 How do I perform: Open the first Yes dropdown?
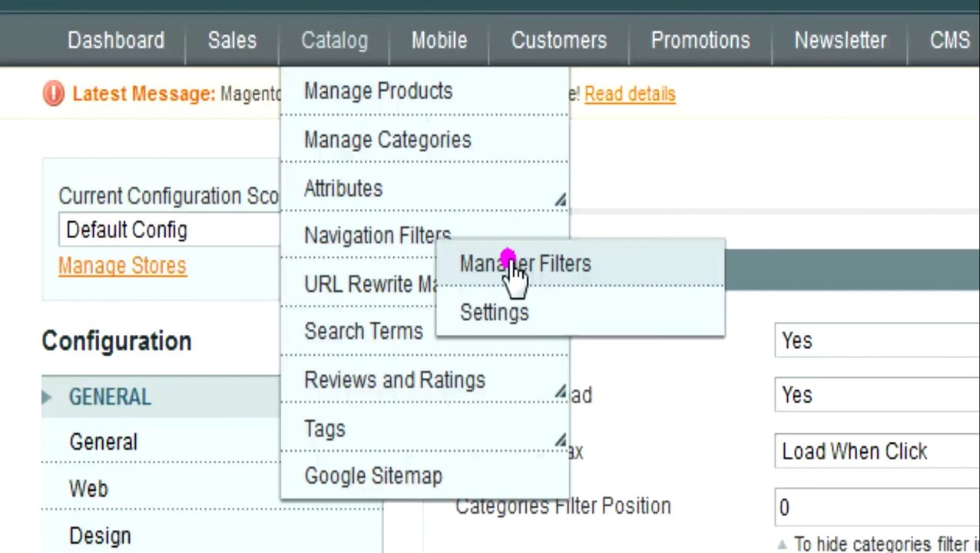(877, 340)
